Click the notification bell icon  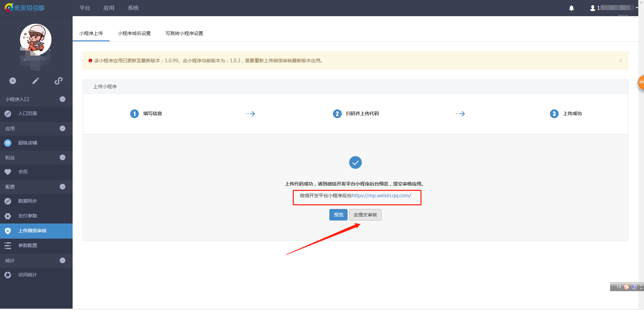click(x=571, y=8)
